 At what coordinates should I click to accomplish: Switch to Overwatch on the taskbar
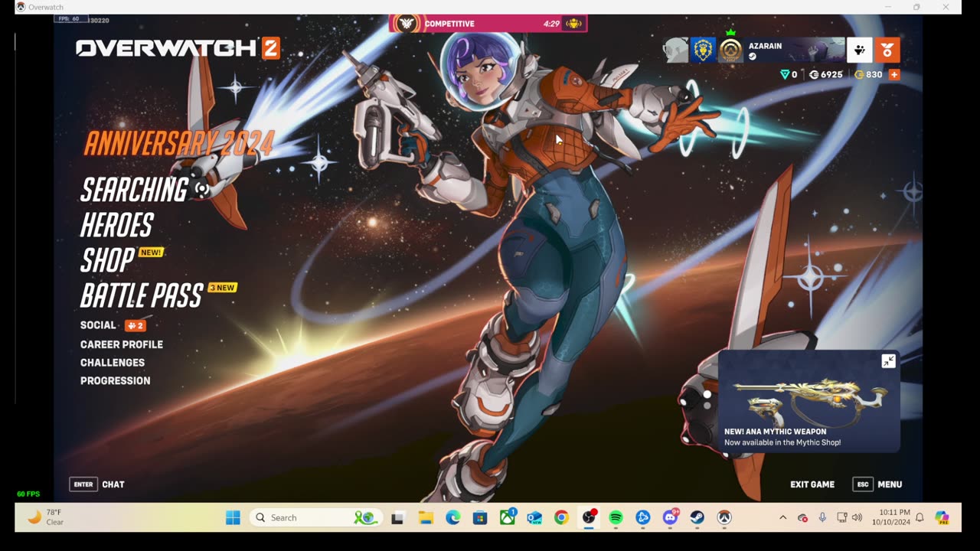pos(724,518)
